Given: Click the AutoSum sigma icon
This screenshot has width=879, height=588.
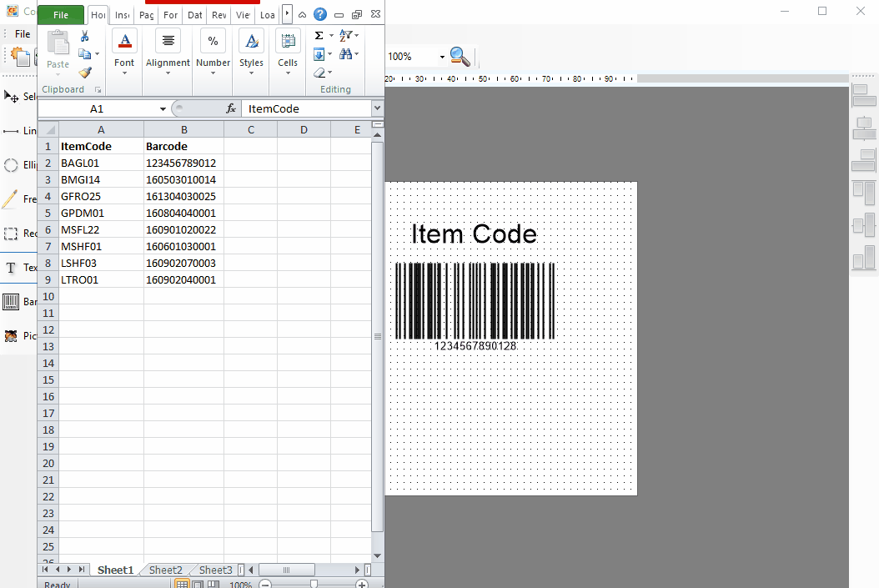Looking at the screenshot, I should click(x=319, y=35).
